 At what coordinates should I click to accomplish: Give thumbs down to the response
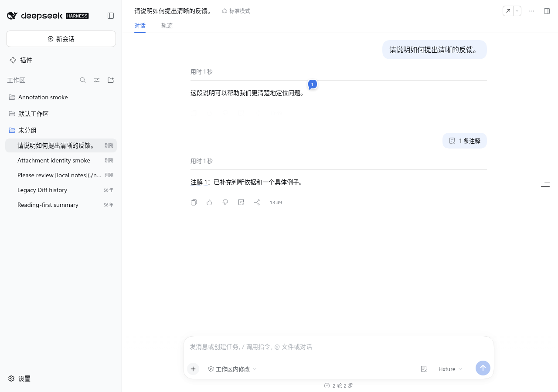(x=225, y=202)
